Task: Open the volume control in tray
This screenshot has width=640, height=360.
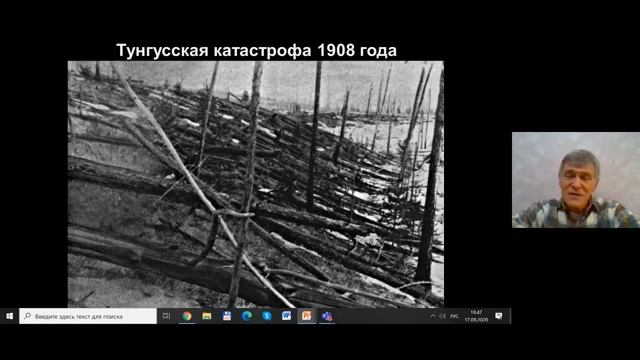Action: pyautogui.click(x=442, y=316)
